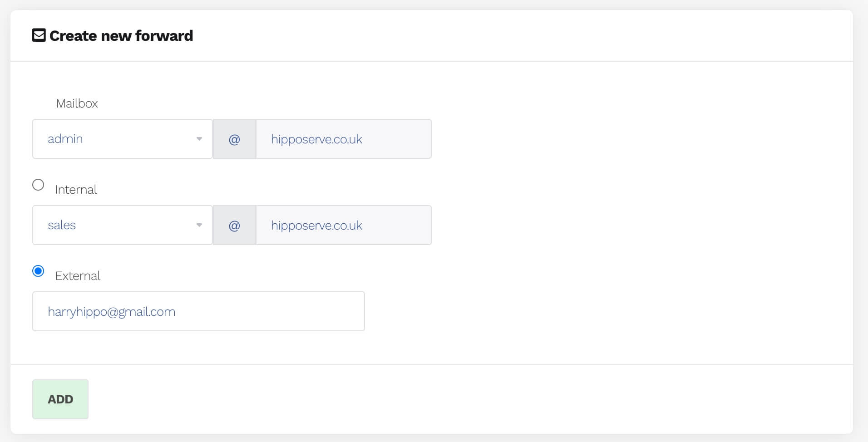
Task: Click the External label text
Action: [x=78, y=276]
